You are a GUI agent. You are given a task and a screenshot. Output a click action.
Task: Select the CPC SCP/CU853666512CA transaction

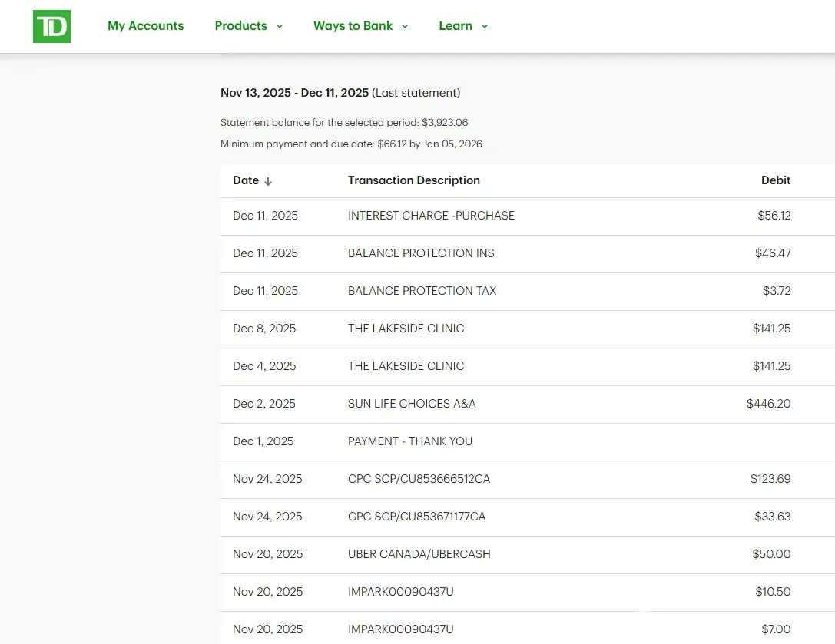(419, 479)
